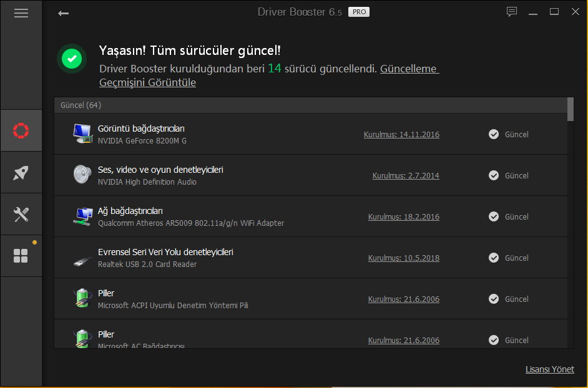588x388 pixels.
Task: Select NVIDIA High Definition Audio text
Action: [x=147, y=182]
